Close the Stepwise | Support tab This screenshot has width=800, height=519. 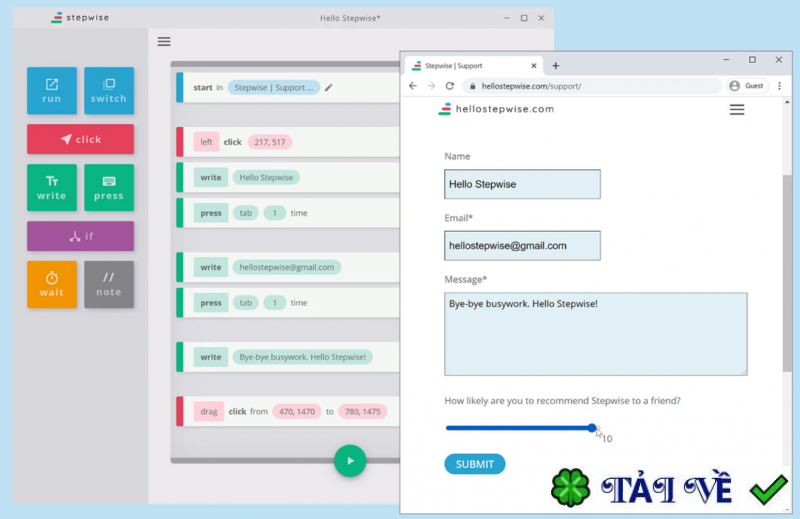click(534, 66)
